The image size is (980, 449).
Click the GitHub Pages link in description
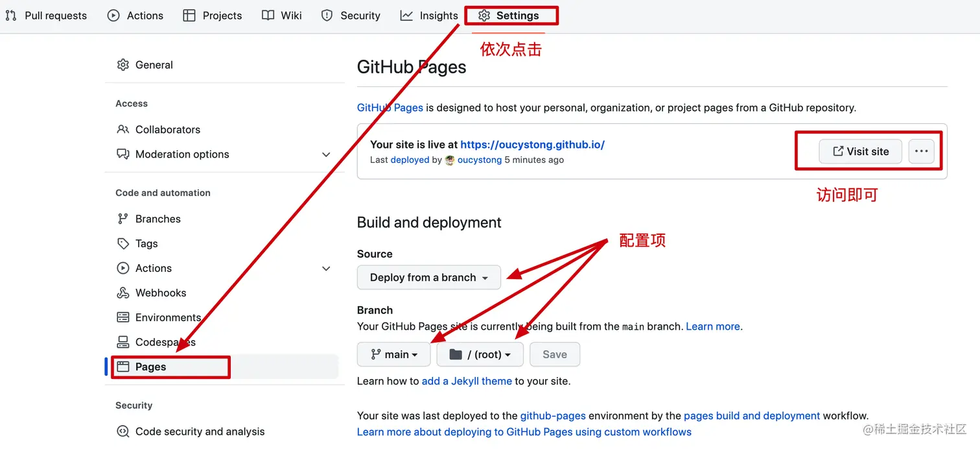390,108
